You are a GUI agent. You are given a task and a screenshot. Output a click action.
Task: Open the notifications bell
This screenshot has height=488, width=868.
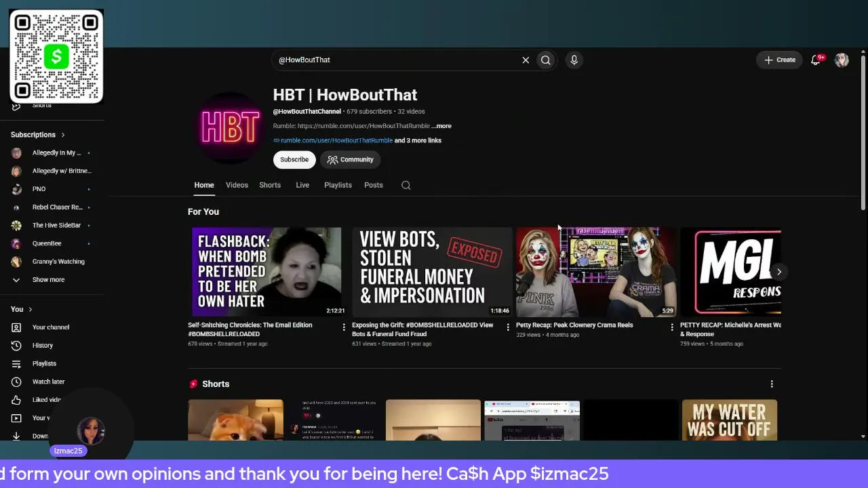pyautogui.click(x=816, y=60)
